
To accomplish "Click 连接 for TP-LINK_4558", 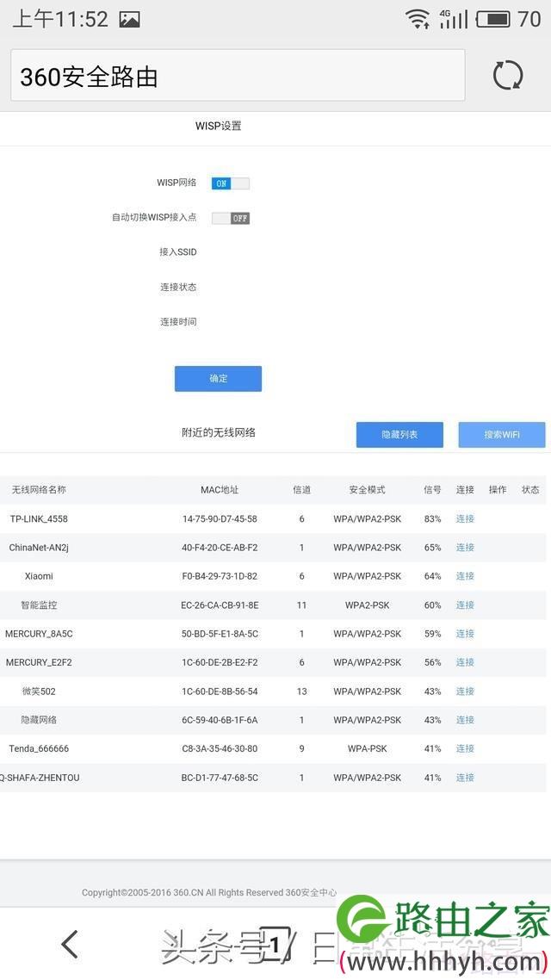I will click(x=465, y=518).
